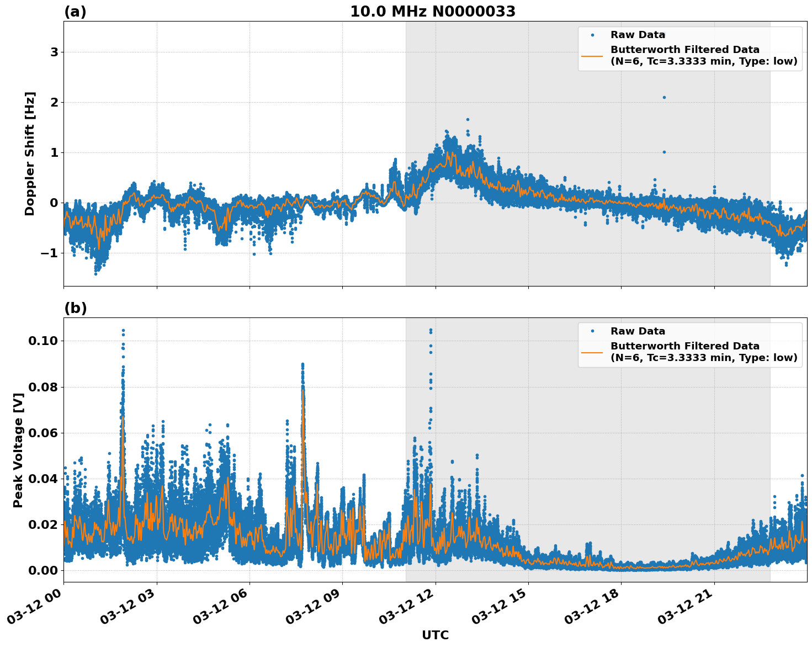The image size is (812, 647).
Task: Click the blue outlier point near 2 Hz
Action: point(665,97)
